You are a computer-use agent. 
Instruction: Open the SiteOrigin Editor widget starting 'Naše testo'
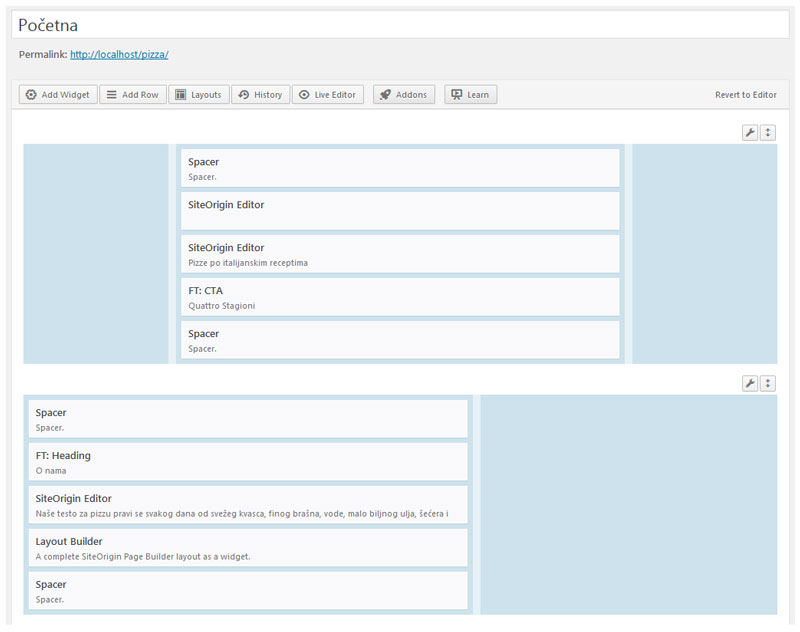pos(248,504)
